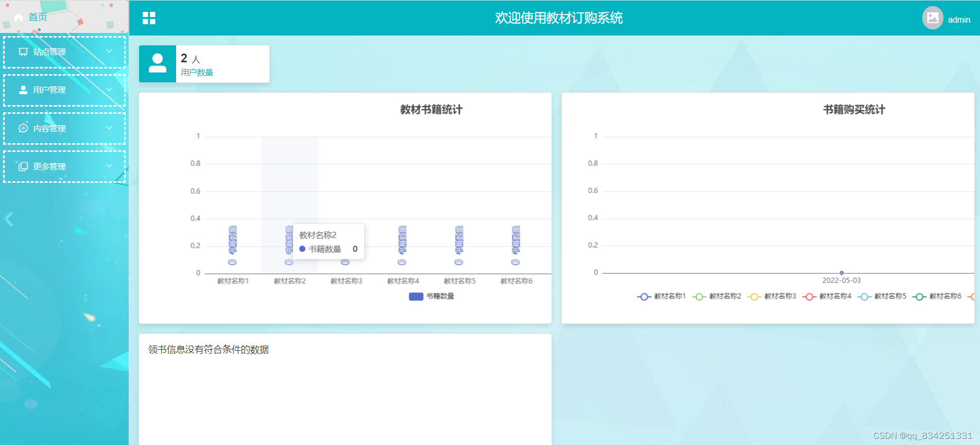Screen dimensions: 980x445
Task: Click the 教材名称2 x-axis label
Action: 290,281
